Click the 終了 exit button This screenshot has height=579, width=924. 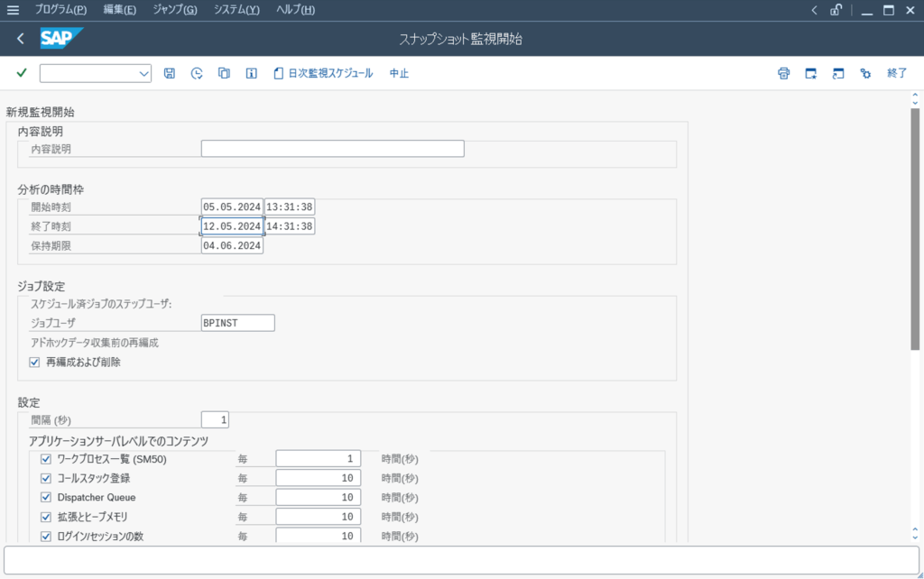coord(896,73)
